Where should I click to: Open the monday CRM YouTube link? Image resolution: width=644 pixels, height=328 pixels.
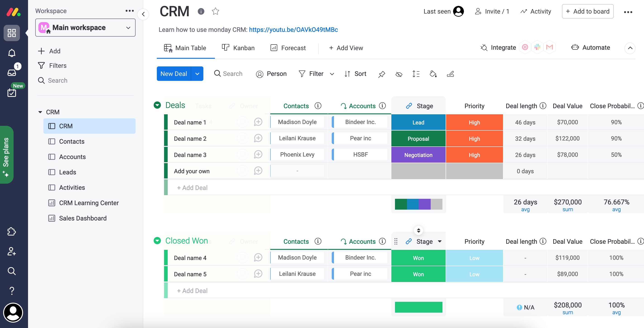(293, 30)
